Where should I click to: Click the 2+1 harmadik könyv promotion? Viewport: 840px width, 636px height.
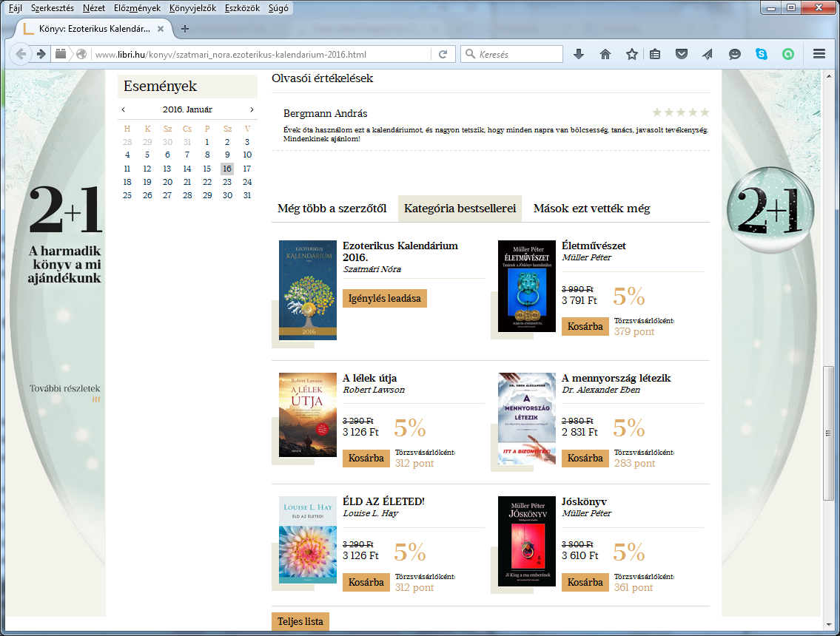[x=64, y=236]
